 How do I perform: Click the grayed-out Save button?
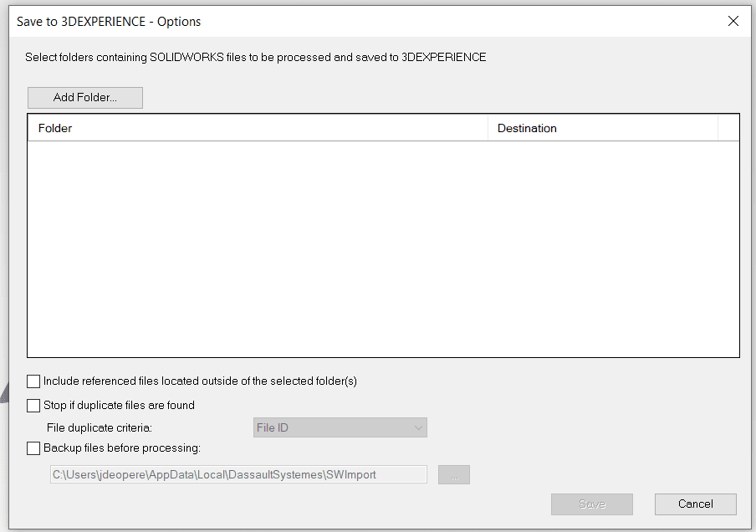pyautogui.click(x=591, y=504)
